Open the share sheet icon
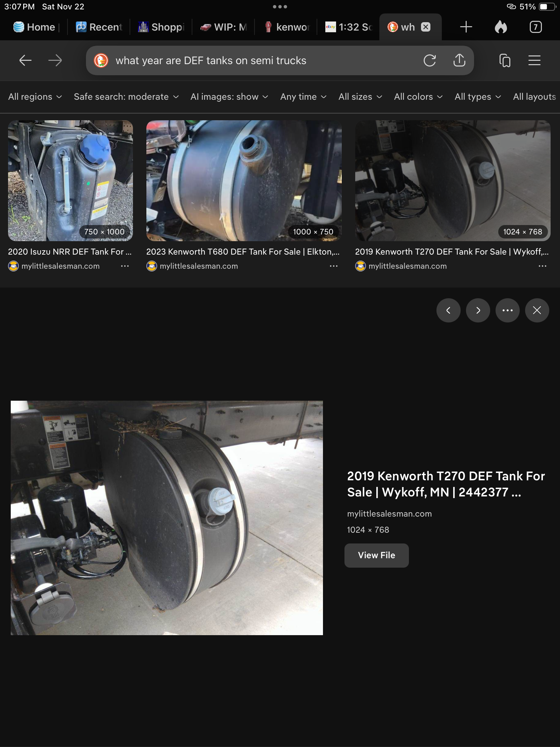This screenshot has height=747, width=560. pyautogui.click(x=459, y=61)
